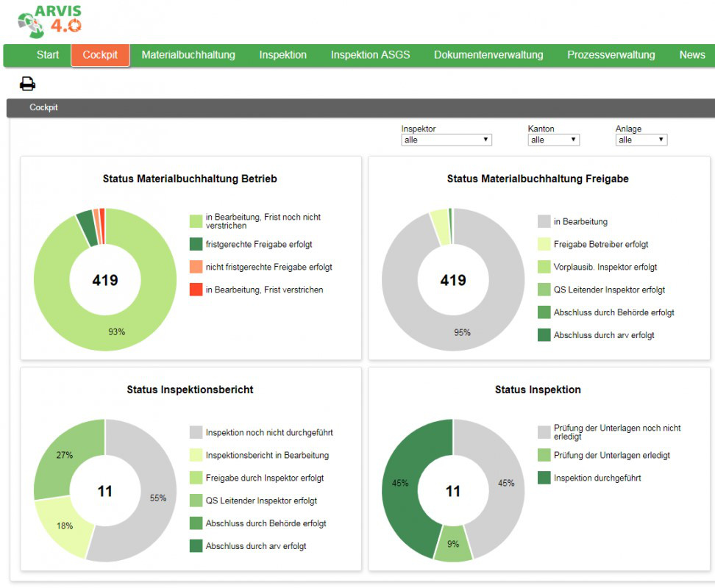Open the Materialbuchhaltung menu
Viewport: 715px width, 588px height.
(x=188, y=55)
